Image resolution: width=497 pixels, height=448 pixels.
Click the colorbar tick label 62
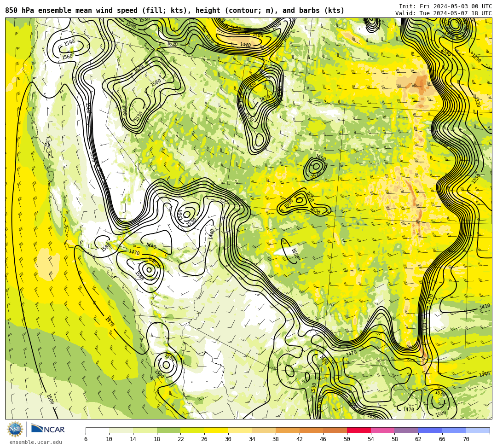coord(418,439)
